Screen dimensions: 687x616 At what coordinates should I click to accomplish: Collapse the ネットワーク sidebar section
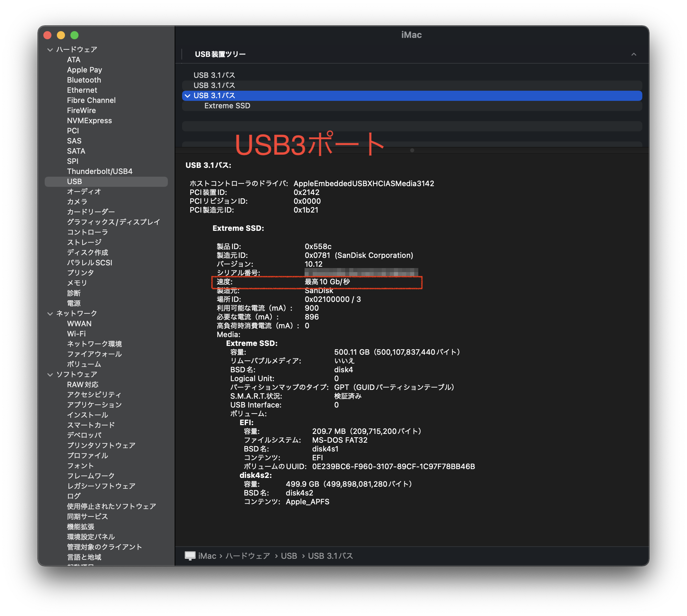50,314
